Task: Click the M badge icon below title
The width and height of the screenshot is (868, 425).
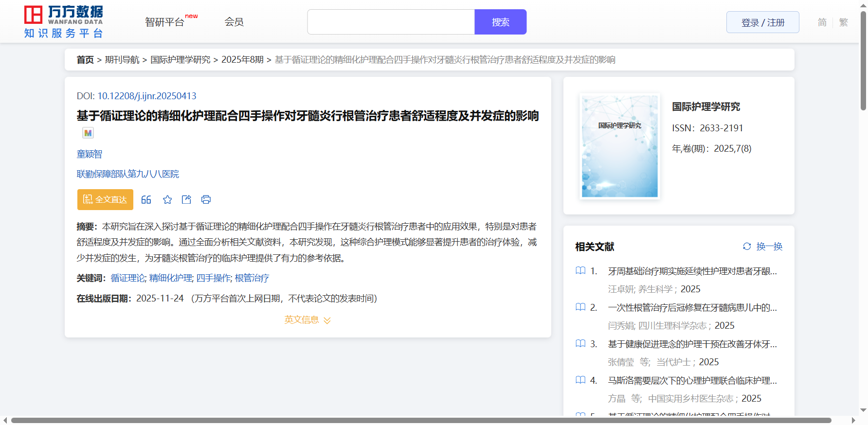Action: 88,133
